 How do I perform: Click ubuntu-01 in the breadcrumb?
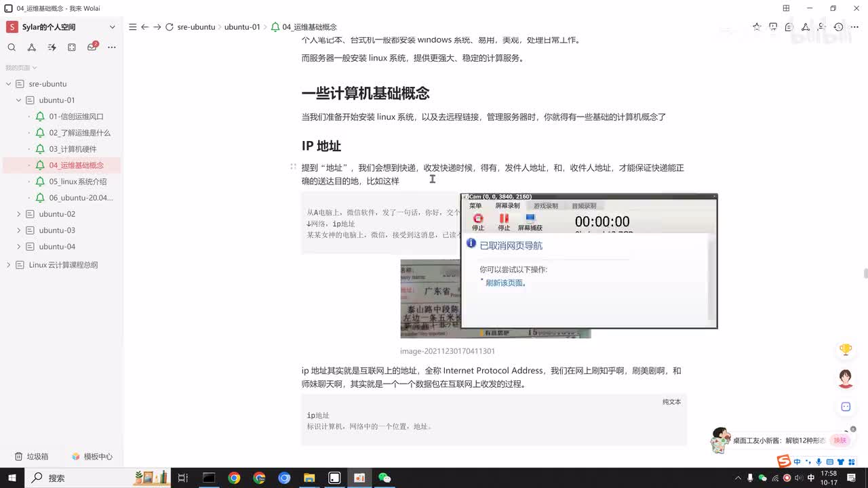point(242,27)
